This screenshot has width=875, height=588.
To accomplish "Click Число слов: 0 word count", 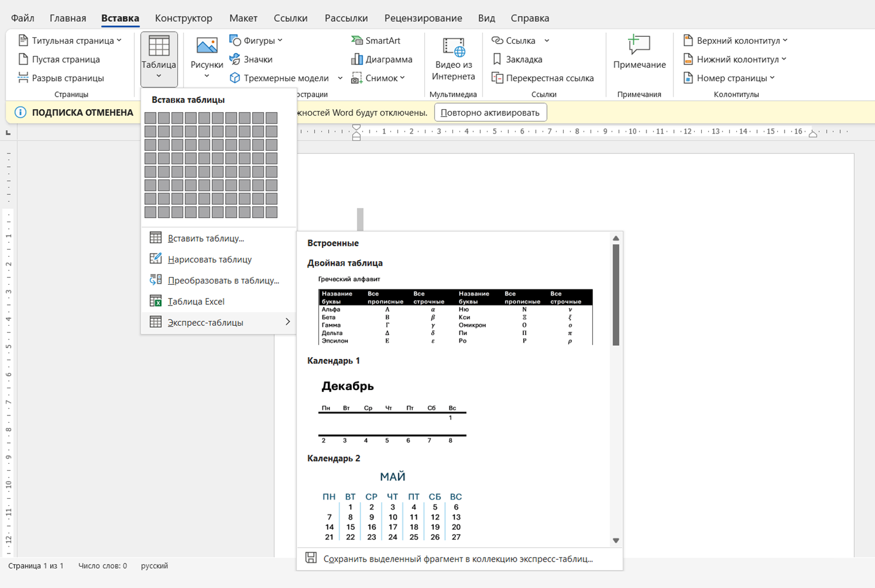I will click(102, 566).
